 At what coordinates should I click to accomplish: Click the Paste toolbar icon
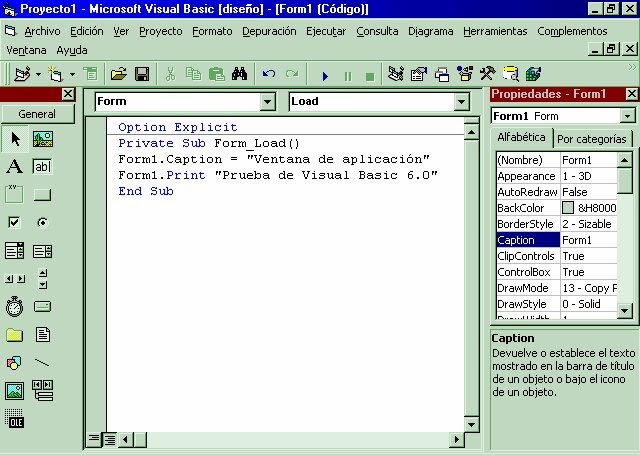pyautogui.click(x=216, y=74)
